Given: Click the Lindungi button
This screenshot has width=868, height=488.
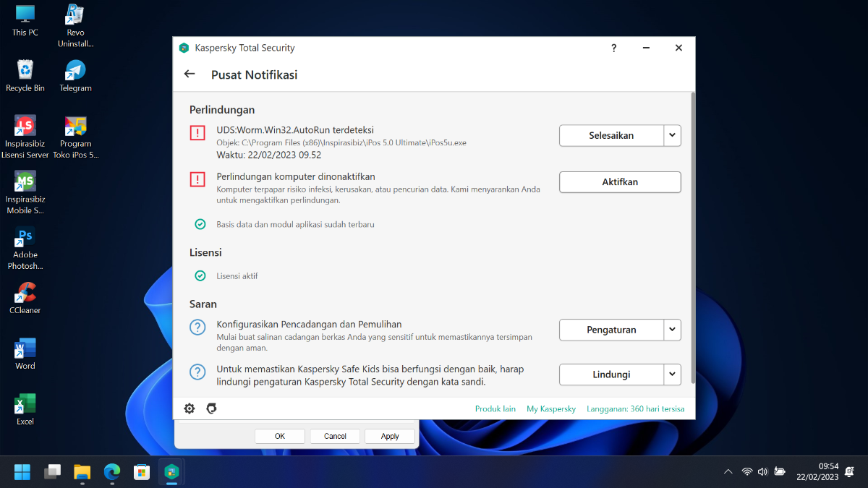Looking at the screenshot, I should [611, 374].
